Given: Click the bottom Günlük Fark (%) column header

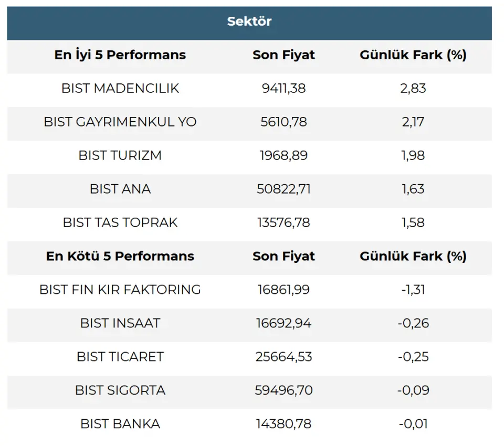Looking at the screenshot, I should pyautogui.click(x=413, y=256).
